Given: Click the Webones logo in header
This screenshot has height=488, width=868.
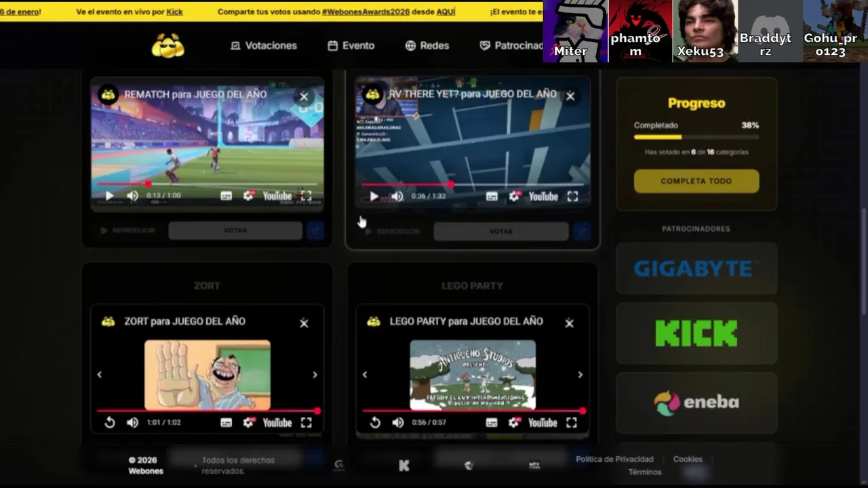Looking at the screenshot, I should tap(168, 45).
